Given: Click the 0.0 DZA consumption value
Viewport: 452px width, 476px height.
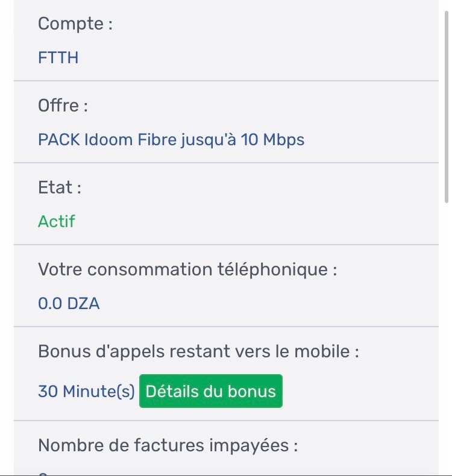Looking at the screenshot, I should pyautogui.click(x=69, y=304).
